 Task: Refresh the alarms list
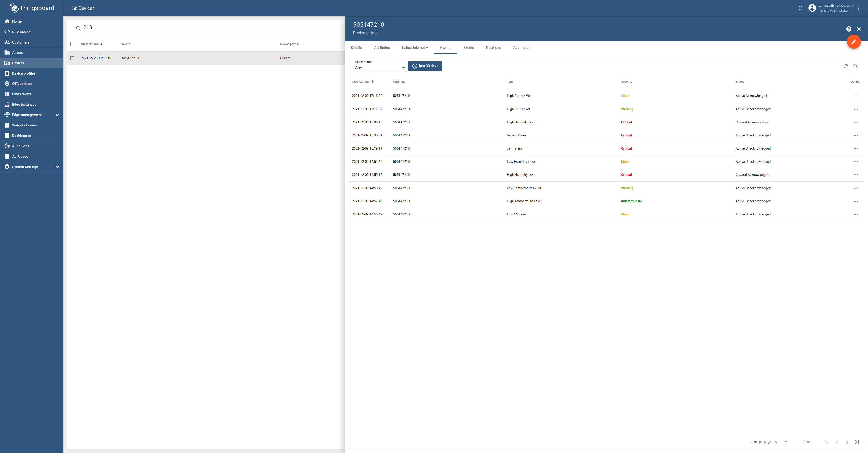[x=845, y=66]
